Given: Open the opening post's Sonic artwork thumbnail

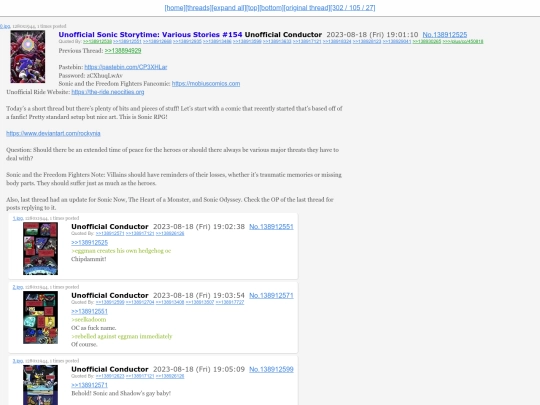Looking at the screenshot, I should point(28,56).
